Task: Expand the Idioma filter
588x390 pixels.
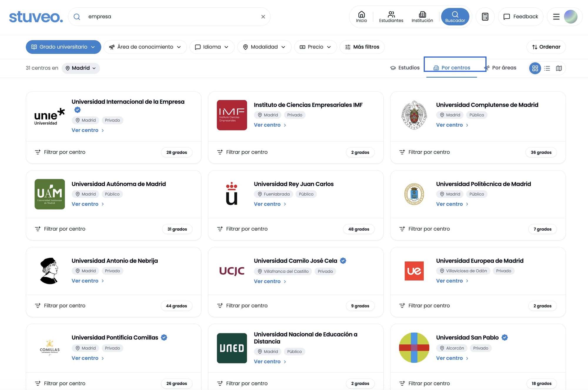Action: (x=212, y=47)
